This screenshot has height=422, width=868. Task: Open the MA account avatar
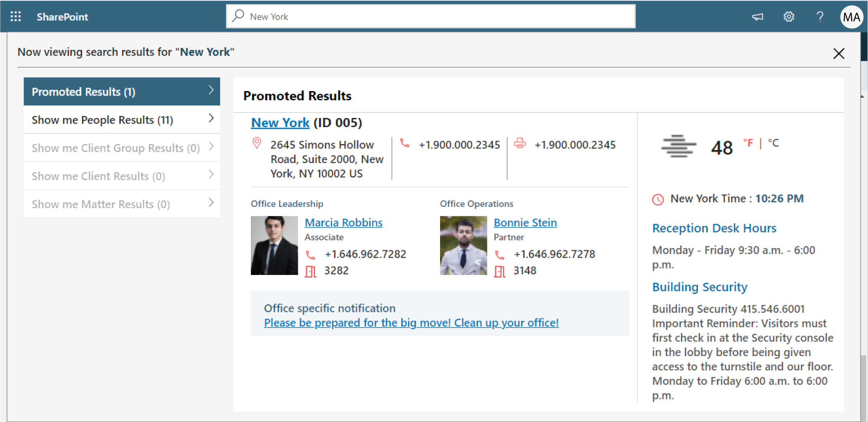[x=851, y=17]
